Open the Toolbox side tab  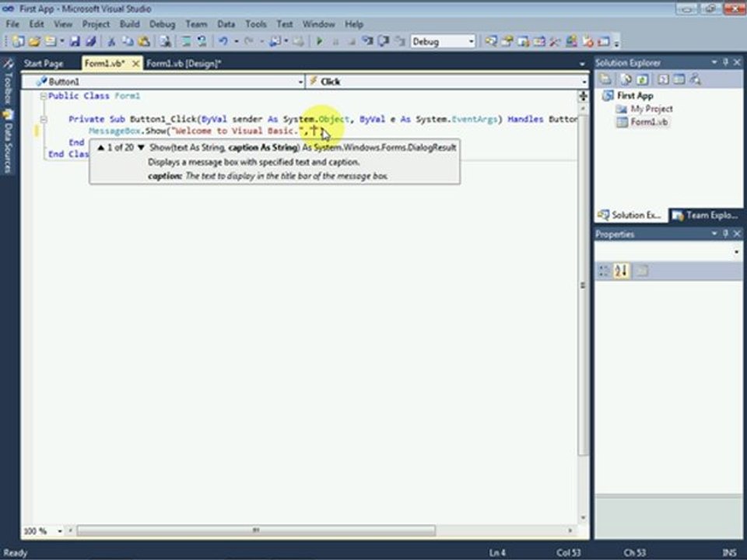coord(8,82)
